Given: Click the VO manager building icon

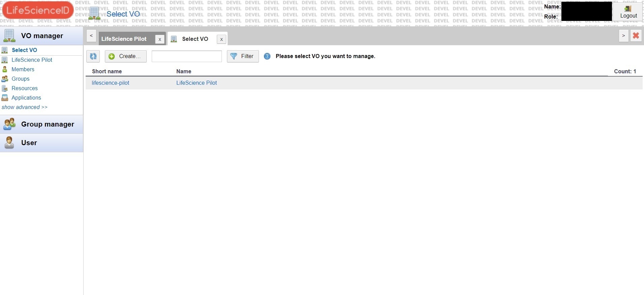Looking at the screenshot, I should click(x=9, y=36).
